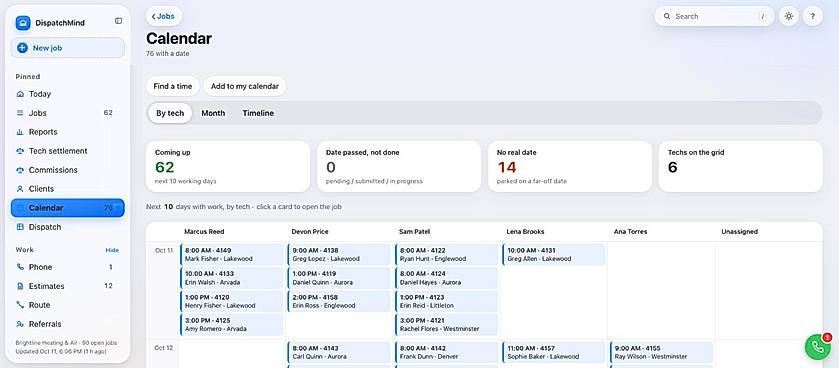Open the Coming up stat card

tap(228, 166)
